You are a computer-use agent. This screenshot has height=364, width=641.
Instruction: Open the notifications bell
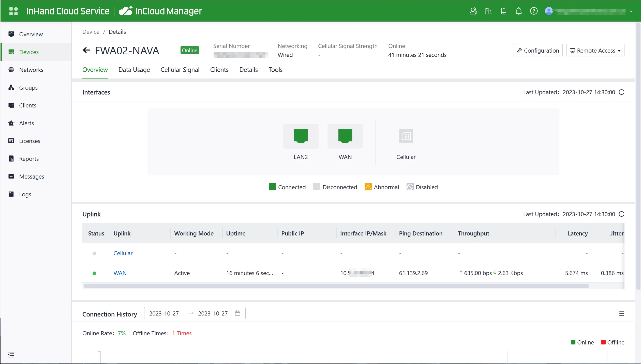pyautogui.click(x=519, y=11)
